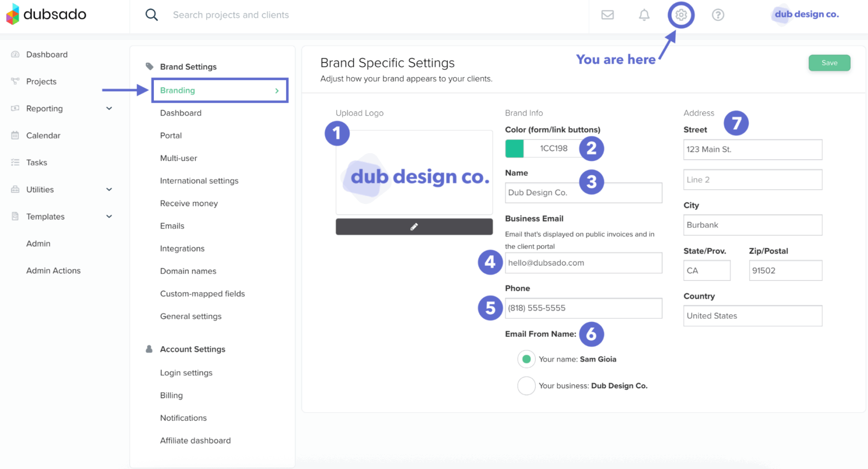Click the address Line 2 field

tap(753, 180)
